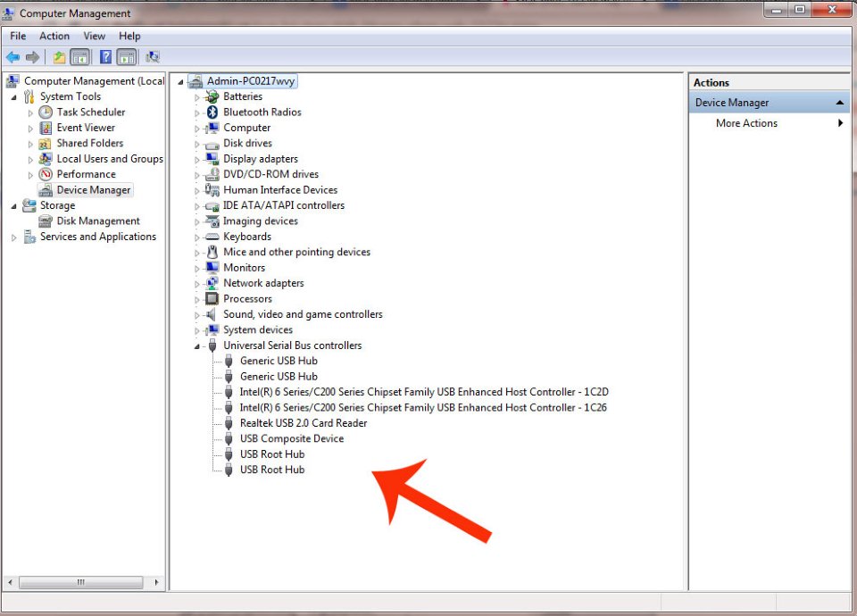Expand the Task Scheduler node arrow

30,113
